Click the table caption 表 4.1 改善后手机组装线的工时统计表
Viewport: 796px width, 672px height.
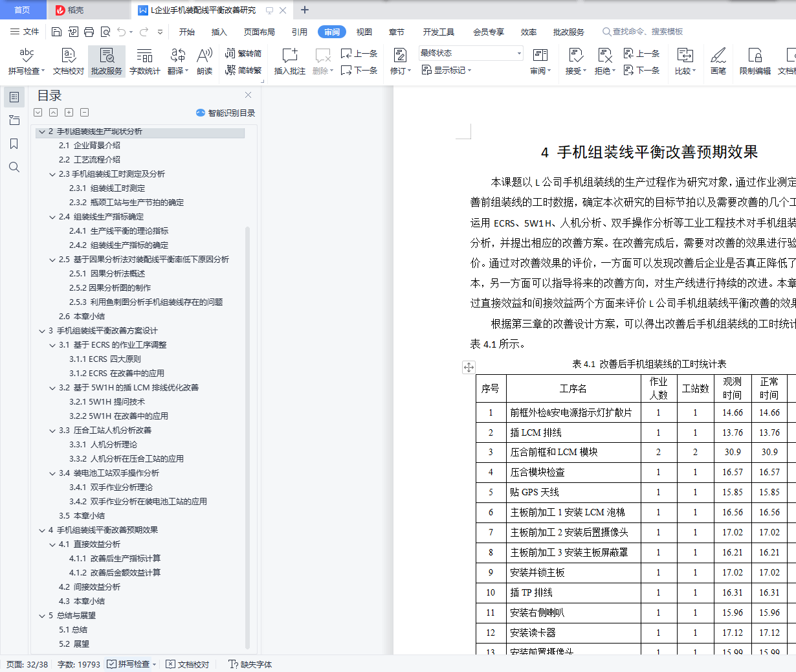pos(649,364)
